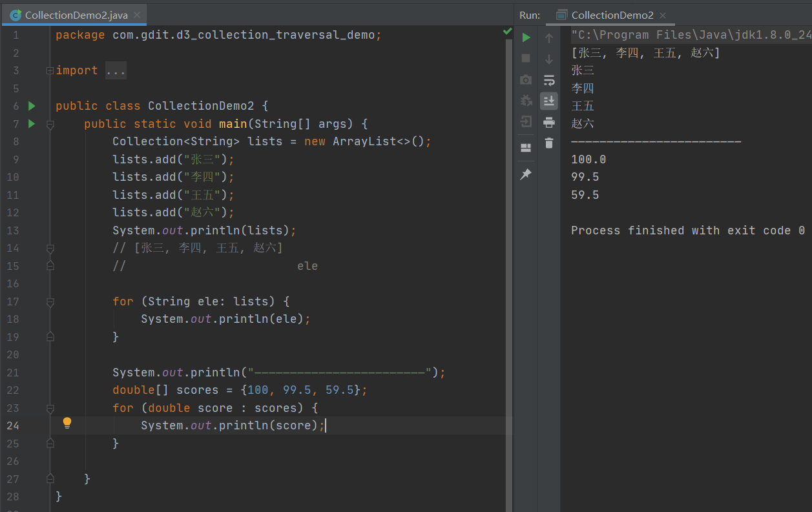Open run menu beside class CollectionDemo2 line
Image resolution: width=812 pixels, height=512 pixels.
pyautogui.click(x=32, y=106)
